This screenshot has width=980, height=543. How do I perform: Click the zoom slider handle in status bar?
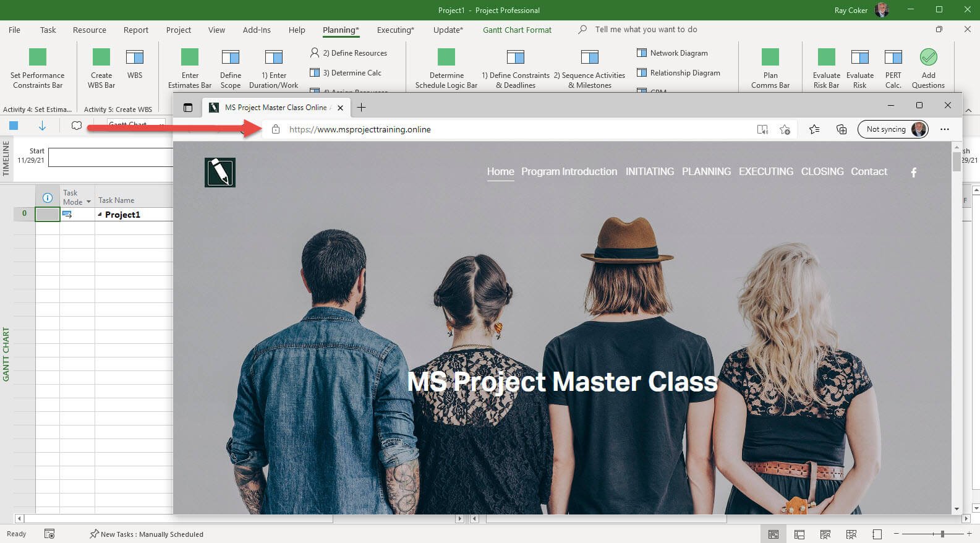point(942,534)
